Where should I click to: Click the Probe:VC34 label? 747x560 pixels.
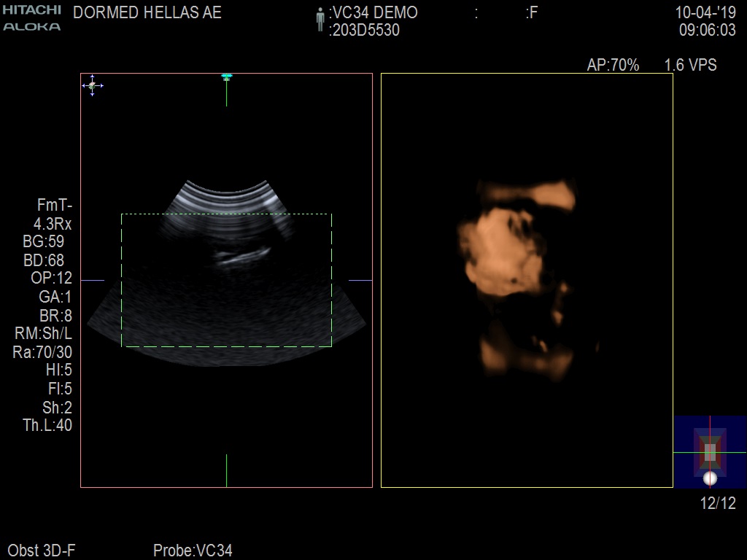coord(193,551)
